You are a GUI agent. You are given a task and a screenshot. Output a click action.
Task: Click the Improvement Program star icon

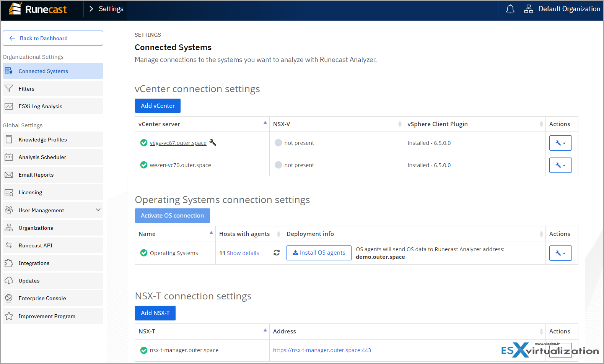coord(9,316)
